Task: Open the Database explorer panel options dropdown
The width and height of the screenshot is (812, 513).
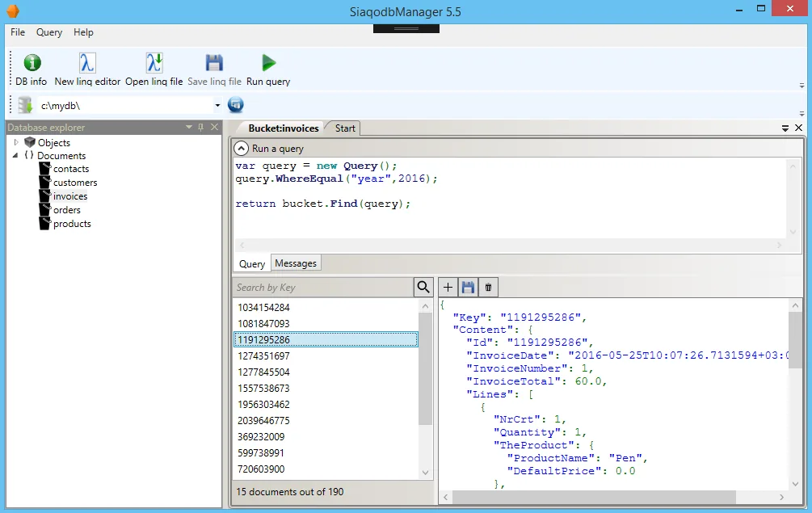Action: coord(189,128)
